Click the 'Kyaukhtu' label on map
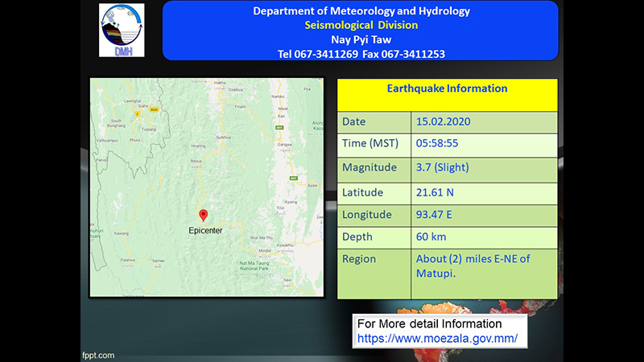 pos(285,245)
